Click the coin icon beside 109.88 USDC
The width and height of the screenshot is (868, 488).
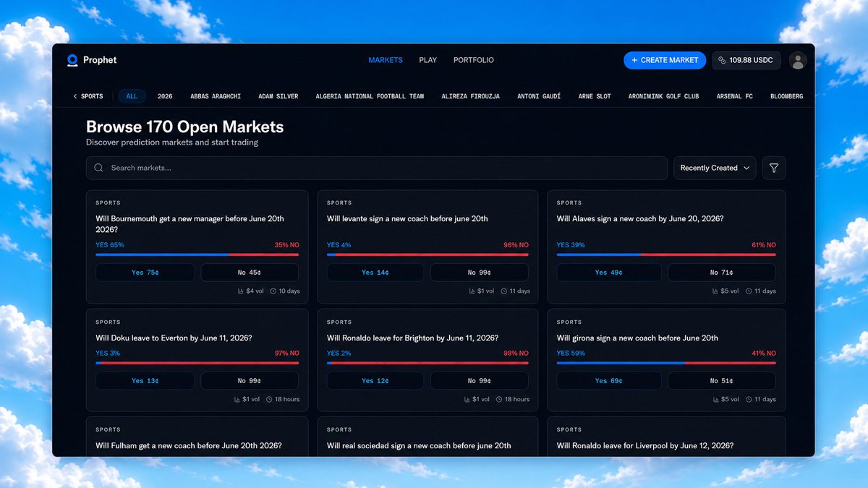[x=722, y=60]
